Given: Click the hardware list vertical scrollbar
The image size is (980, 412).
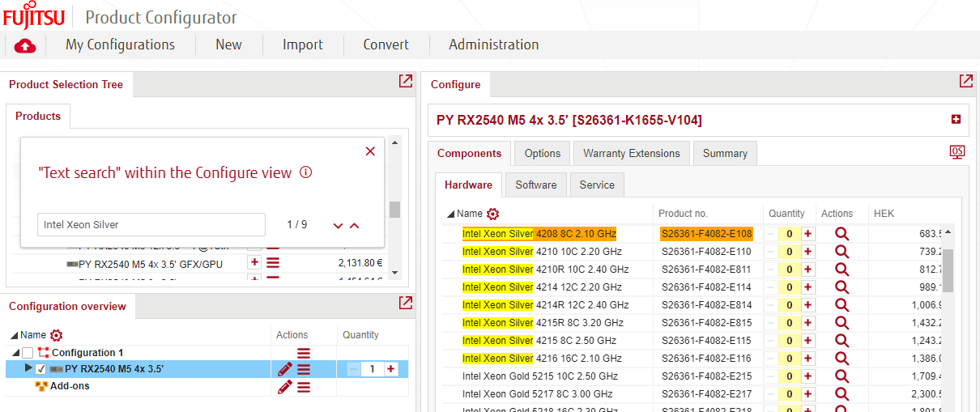Looking at the screenshot, I should (x=948, y=270).
